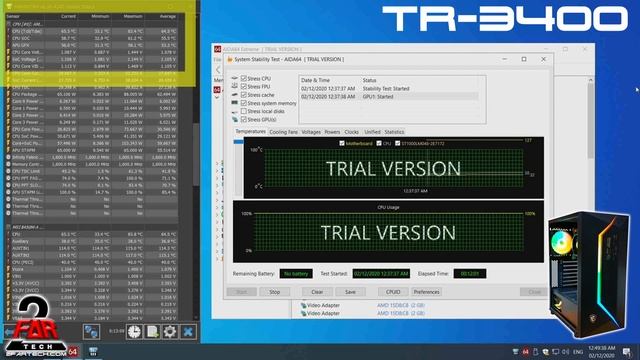Toggle the Stress cache checkbox
Image resolution: width=640 pixels, height=360 pixels.
coord(244,95)
